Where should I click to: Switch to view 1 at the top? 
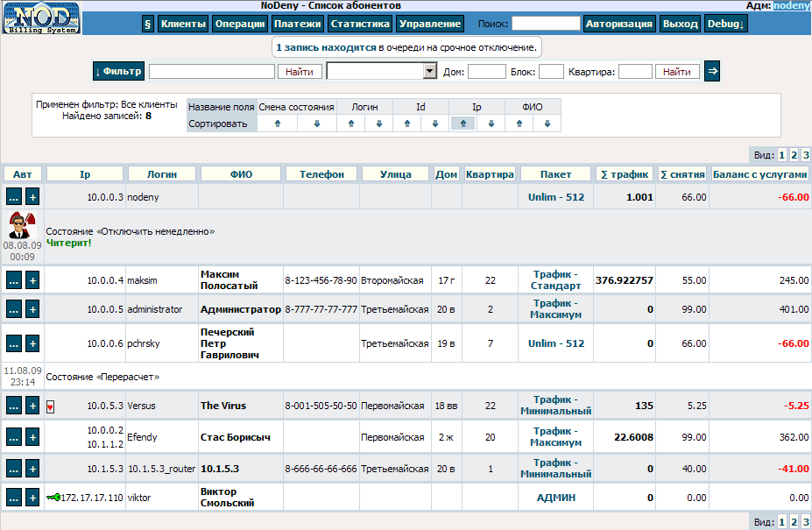(x=782, y=155)
